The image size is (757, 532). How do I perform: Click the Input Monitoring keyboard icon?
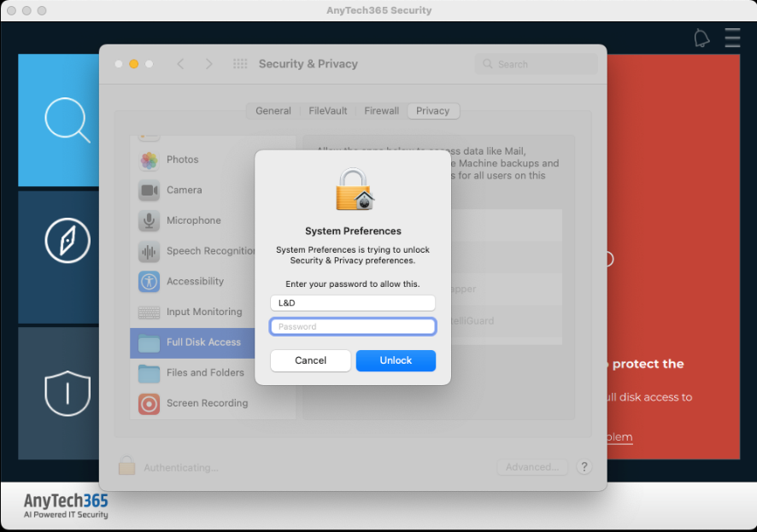[150, 313]
